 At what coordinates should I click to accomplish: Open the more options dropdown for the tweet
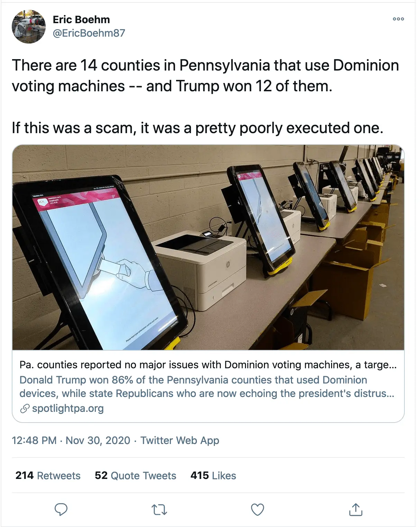click(399, 19)
